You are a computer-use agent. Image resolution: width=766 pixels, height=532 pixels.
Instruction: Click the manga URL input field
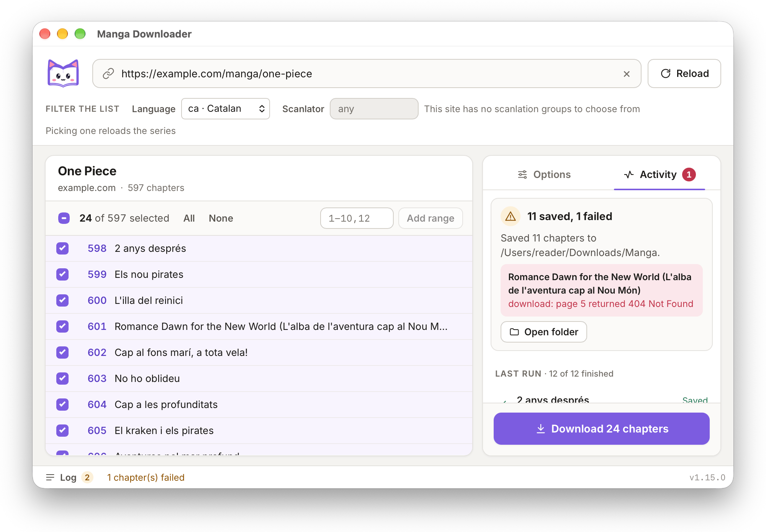(367, 73)
